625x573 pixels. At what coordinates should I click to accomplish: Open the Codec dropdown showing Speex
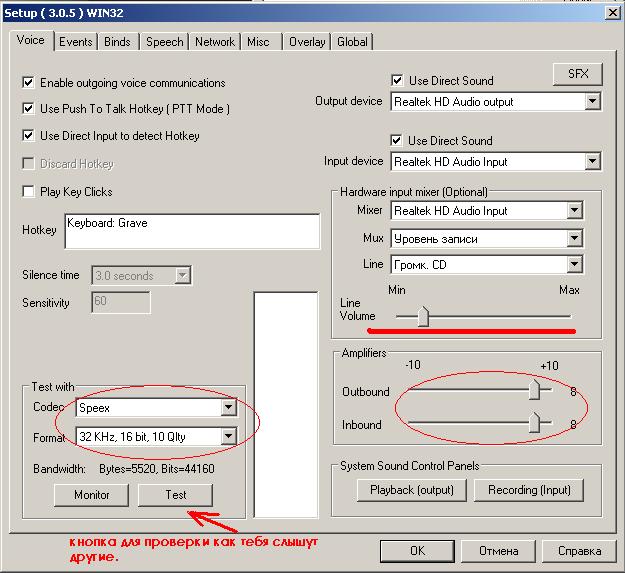(228, 407)
